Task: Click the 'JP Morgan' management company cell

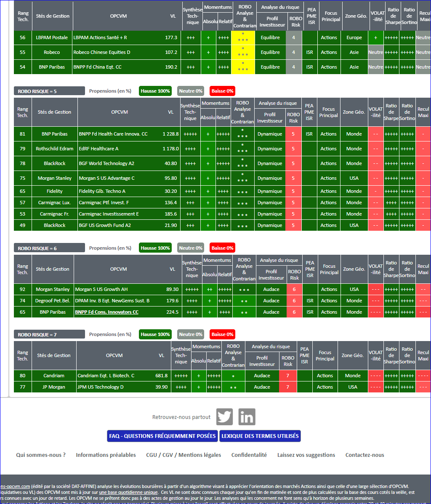Action: (54, 387)
